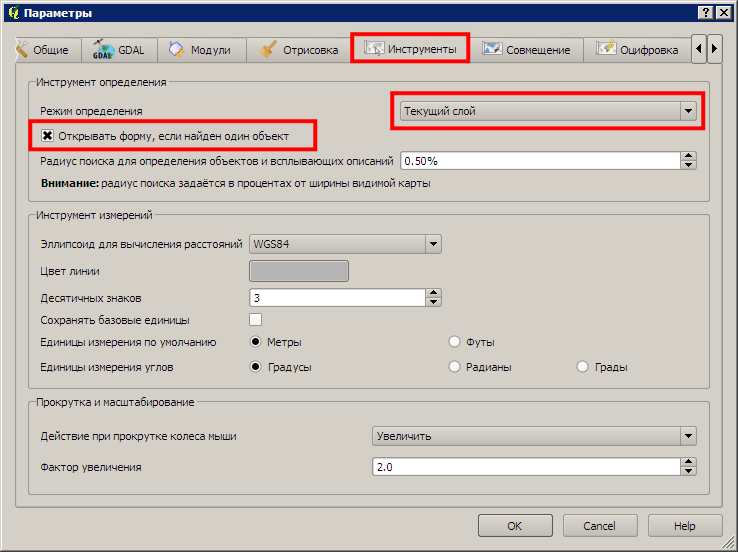Decrease the search radius with the down arrow
This screenshot has height=552, width=738.
pyautogui.click(x=689, y=165)
